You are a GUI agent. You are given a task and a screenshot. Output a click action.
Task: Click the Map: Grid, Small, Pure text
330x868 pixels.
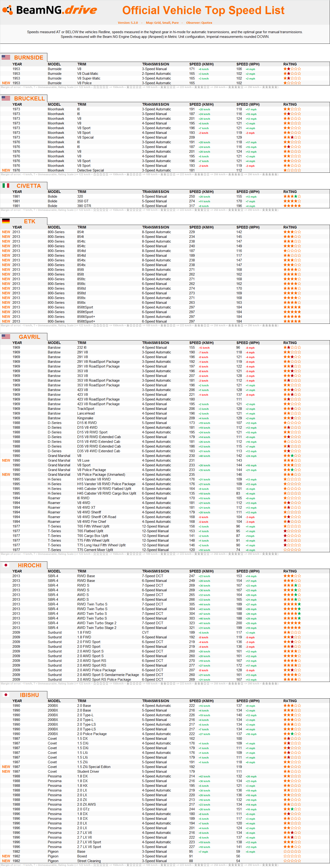[x=162, y=23]
